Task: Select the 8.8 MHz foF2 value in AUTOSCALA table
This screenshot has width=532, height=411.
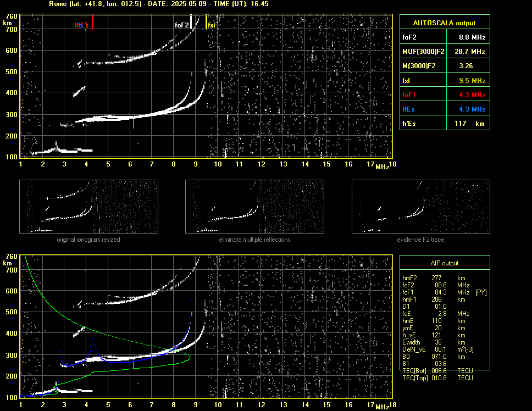Action: pos(472,37)
